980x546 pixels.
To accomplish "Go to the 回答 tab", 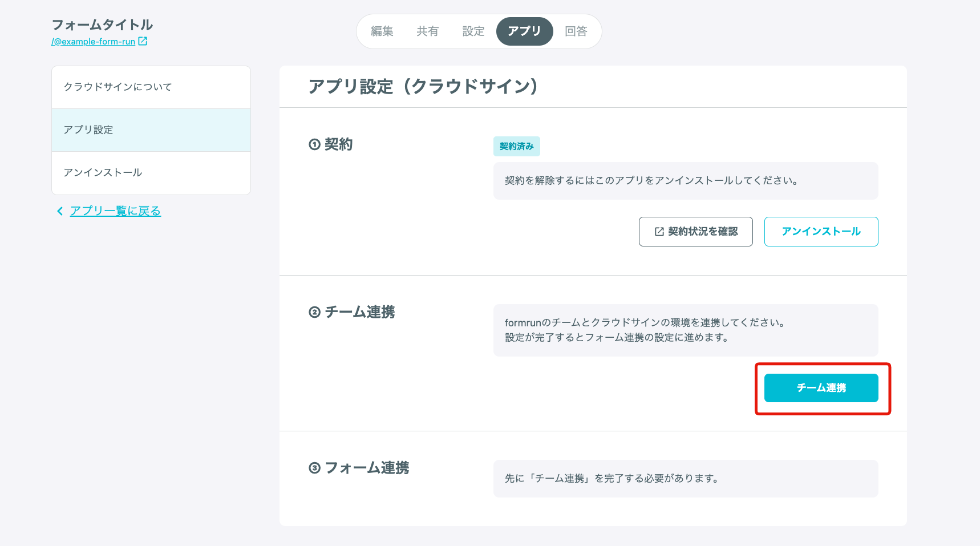I will [576, 31].
